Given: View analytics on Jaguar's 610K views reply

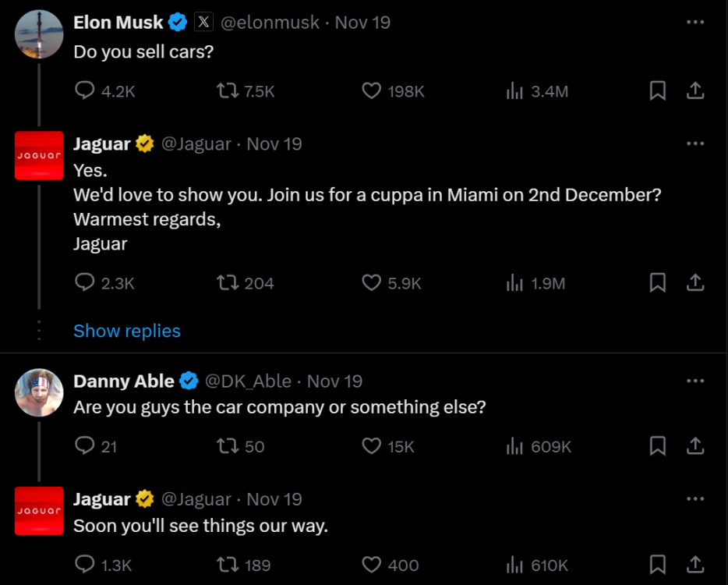Looking at the screenshot, I should pos(514,564).
